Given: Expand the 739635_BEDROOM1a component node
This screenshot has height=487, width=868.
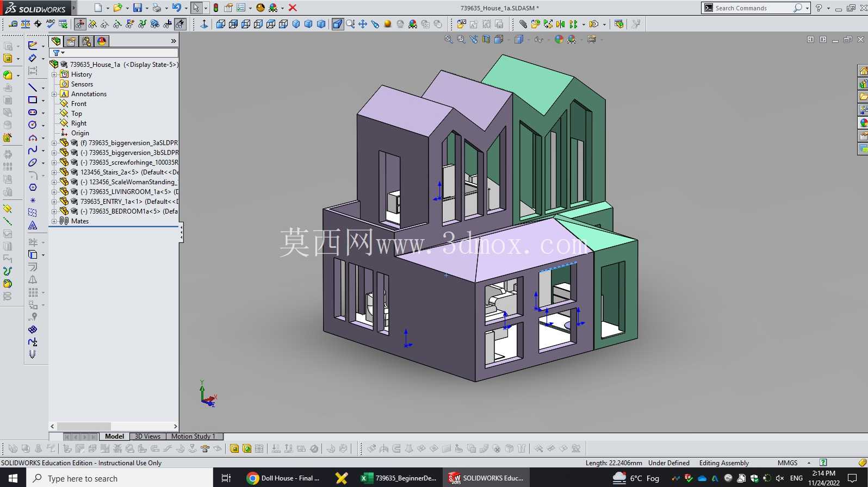Looking at the screenshot, I should tap(54, 211).
